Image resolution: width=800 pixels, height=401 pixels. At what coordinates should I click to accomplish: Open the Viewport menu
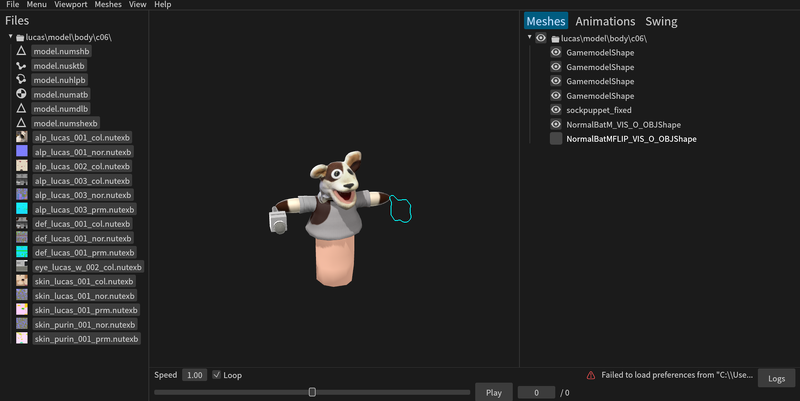point(70,5)
